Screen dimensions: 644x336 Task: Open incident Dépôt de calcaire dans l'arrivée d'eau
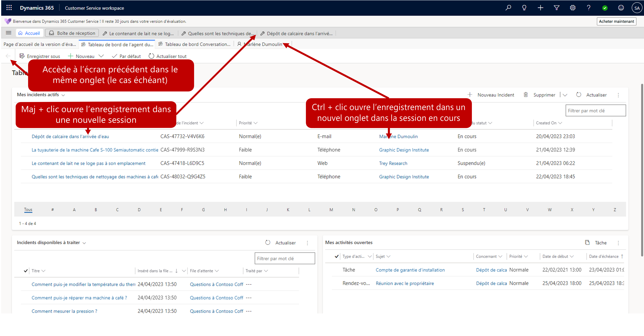(x=70, y=137)
